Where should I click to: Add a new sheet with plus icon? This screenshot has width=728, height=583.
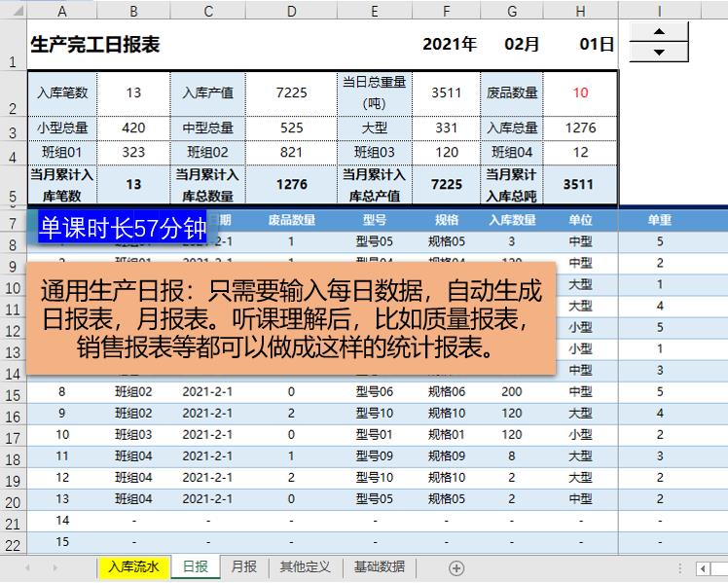(456, 568)
